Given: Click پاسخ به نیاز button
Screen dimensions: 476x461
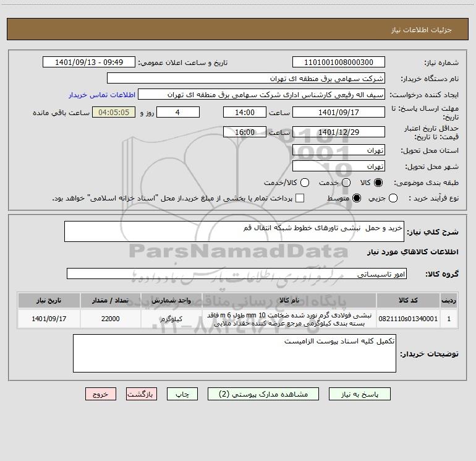Looking at the screenshot, I should [x=360, y=394].
